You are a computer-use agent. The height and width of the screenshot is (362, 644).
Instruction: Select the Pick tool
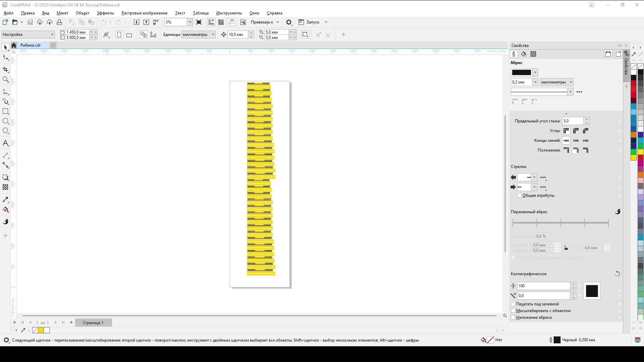5,47
